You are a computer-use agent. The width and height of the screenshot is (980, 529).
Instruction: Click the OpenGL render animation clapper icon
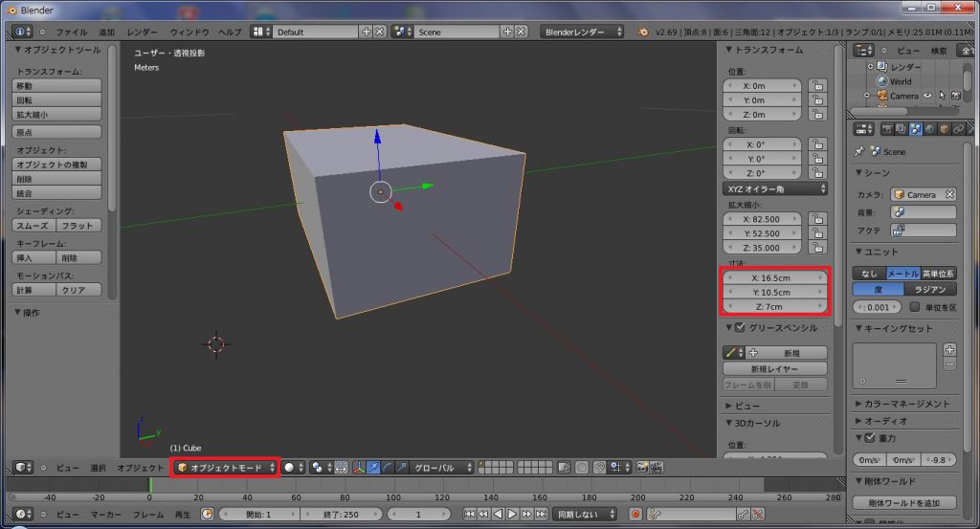click(657, 467)
